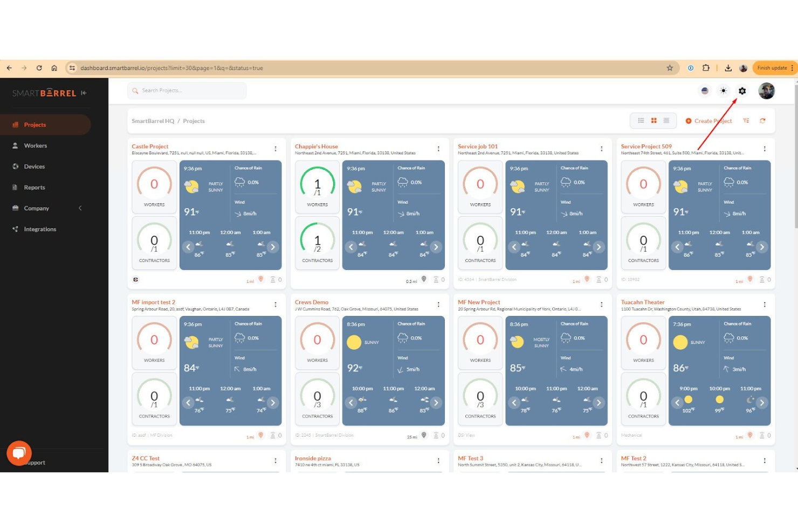Click the SmartBarrel HQ breadcrumb
The height and width of the screenshot is (532, 798).
153,121
